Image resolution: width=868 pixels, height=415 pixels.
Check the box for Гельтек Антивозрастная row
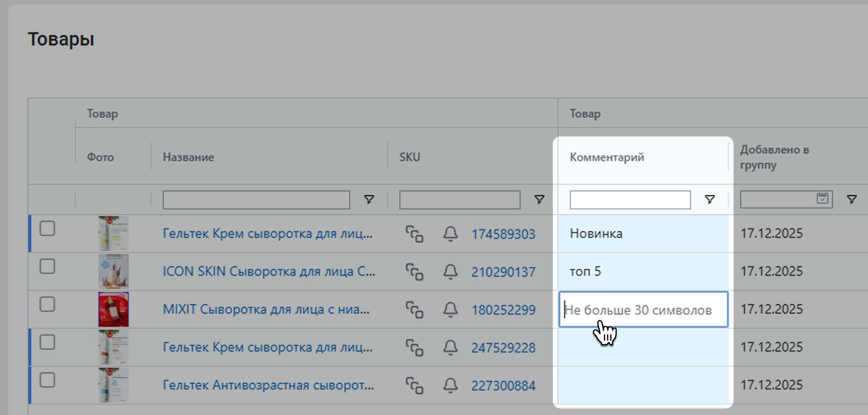47,380
